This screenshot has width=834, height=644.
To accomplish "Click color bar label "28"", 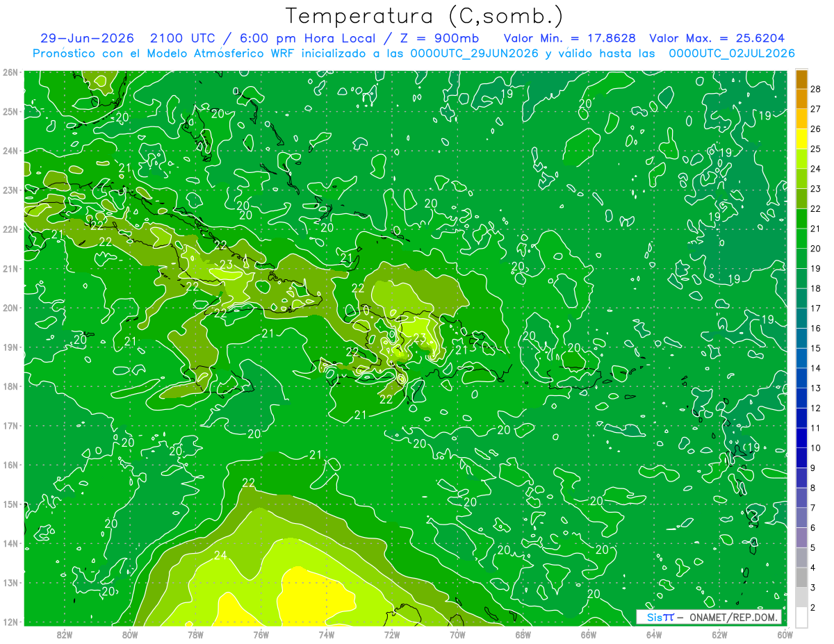I will click(x=815, y=89).
